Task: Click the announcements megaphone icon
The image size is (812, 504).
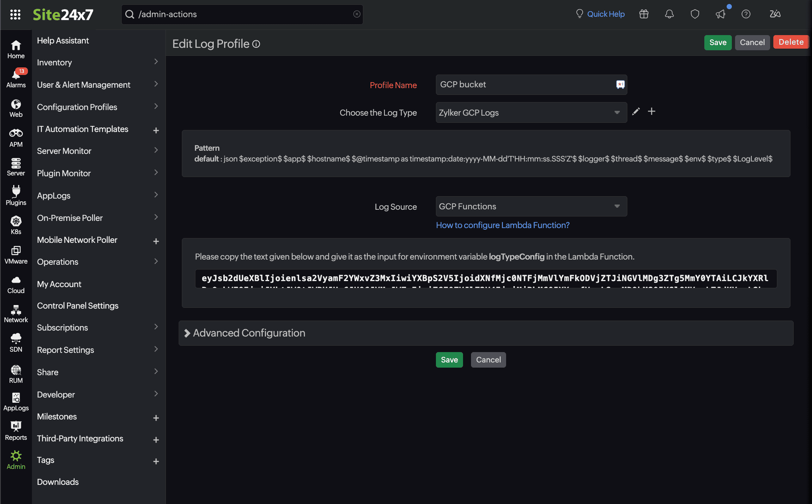Action: point(720,14)
